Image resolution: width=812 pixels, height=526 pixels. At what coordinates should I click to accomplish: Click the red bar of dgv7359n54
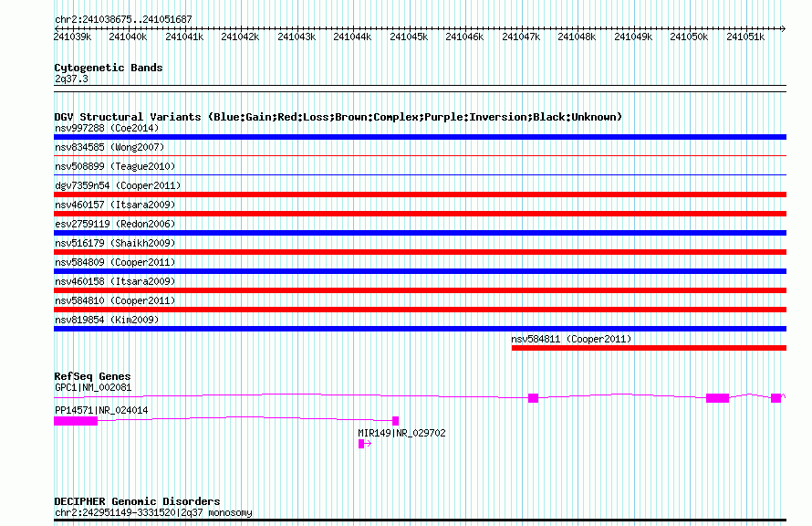[x=420, y=195]
